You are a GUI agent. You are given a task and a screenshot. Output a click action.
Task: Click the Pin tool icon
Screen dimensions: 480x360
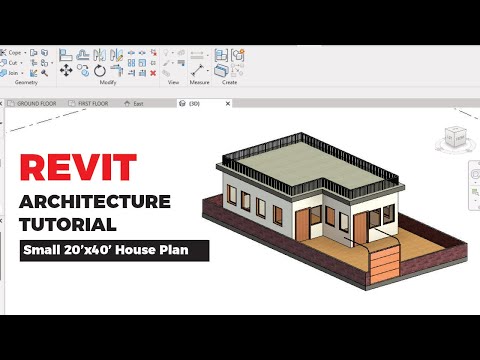(x=153, y=63)
